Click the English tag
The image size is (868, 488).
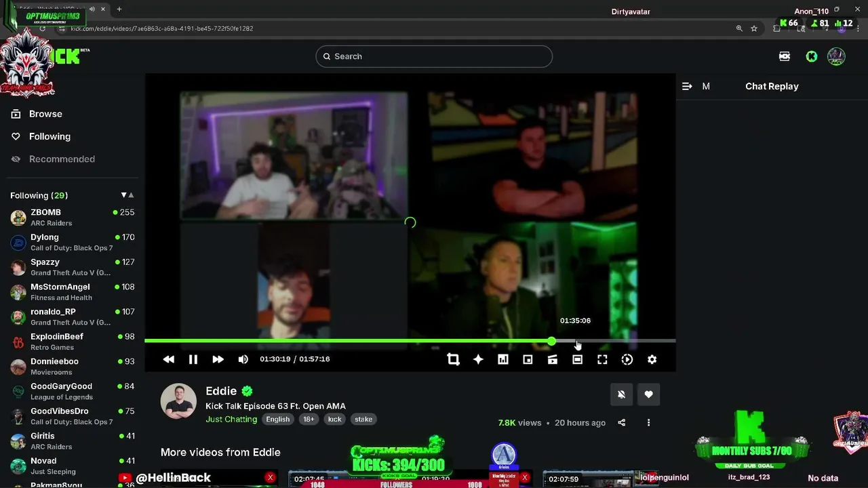click(277, 420)
